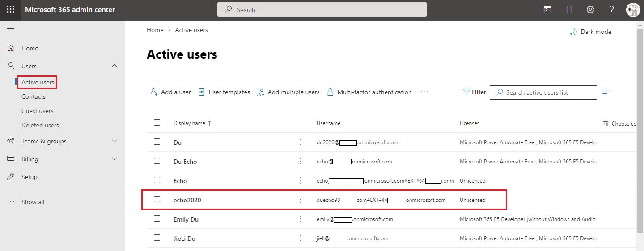The height and width of the screenshot is (251, 644).
Task: Click the Search active users list field
Action: tap(543, 92)
